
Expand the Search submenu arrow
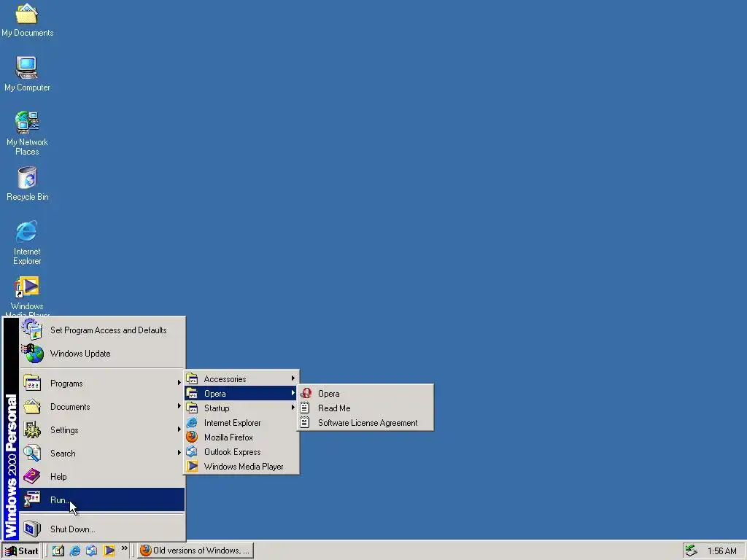179,452
